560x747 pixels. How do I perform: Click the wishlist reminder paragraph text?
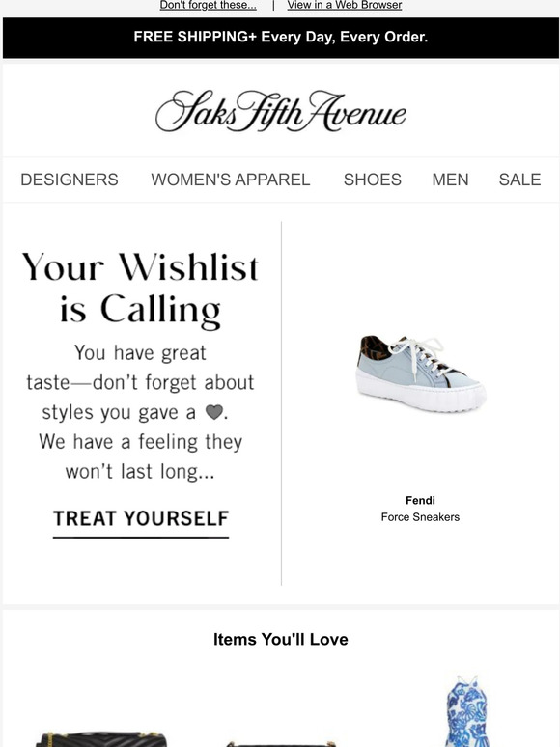coord(141,412)
